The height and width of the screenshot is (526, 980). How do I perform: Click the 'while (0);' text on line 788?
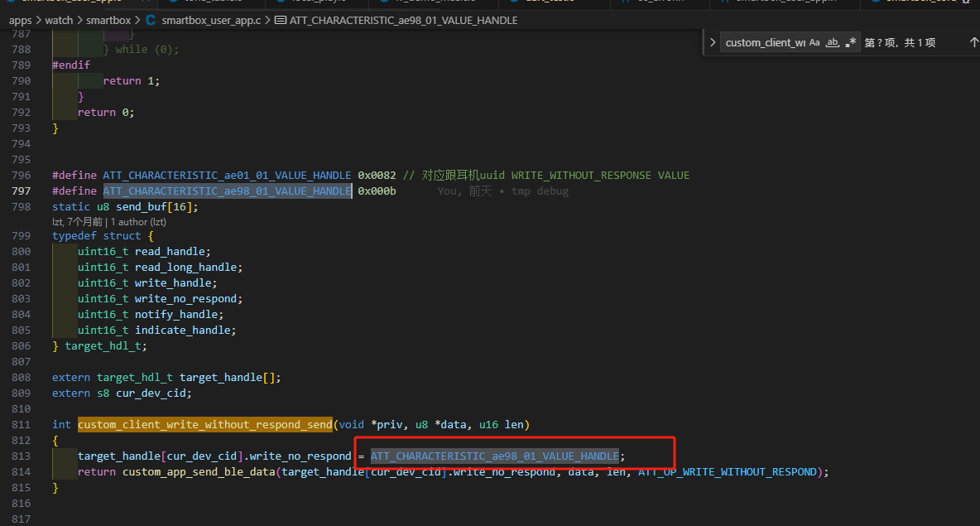tap(147, 50)
